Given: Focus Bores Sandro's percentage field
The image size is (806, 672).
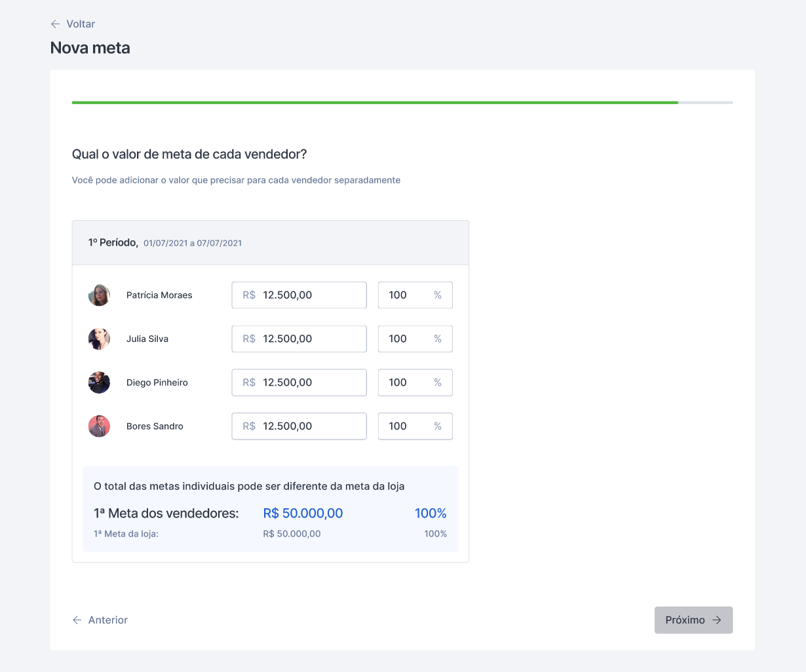Looking at the screenshot, I should [x=406, y=426].
